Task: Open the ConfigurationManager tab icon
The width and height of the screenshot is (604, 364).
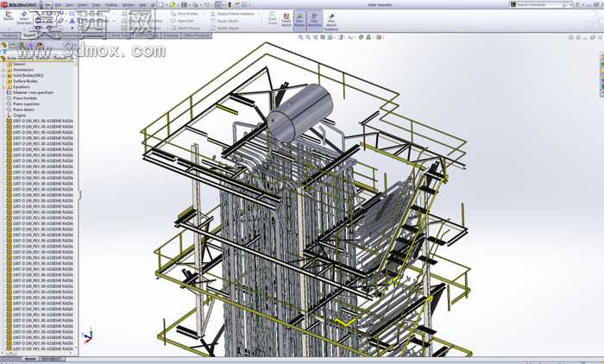Action: (22, 46)
